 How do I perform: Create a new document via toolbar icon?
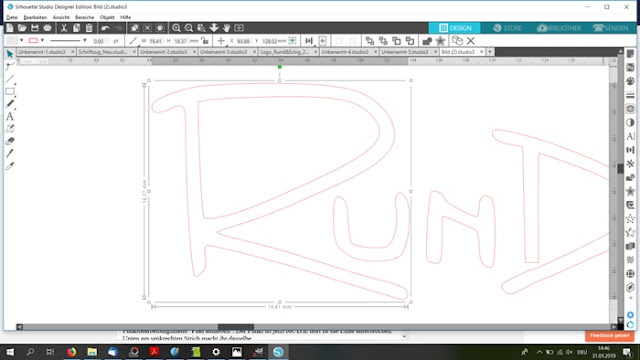[9, 28]
